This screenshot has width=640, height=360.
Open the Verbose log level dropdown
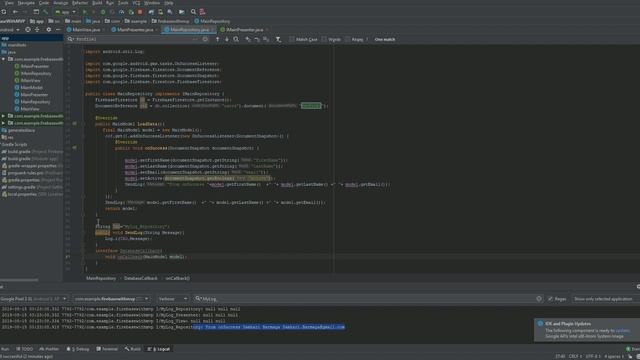point(173,299)
